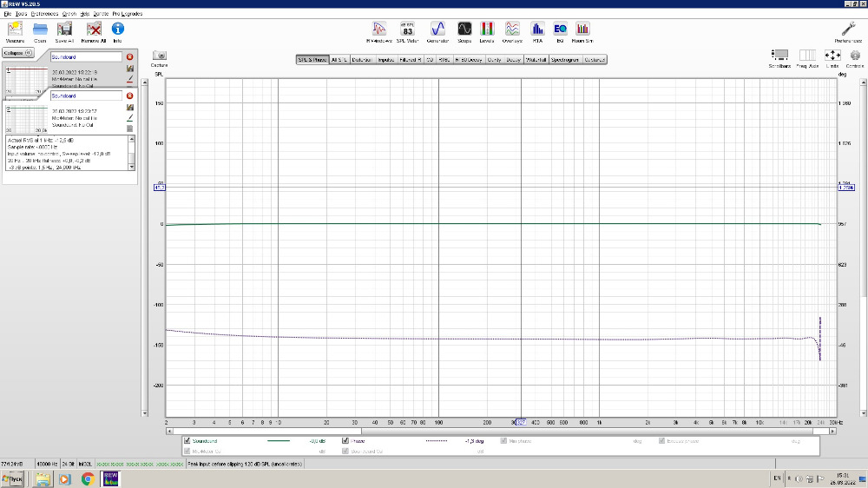
Task: Click REW taskbar button
Action: tap(111, 478)
